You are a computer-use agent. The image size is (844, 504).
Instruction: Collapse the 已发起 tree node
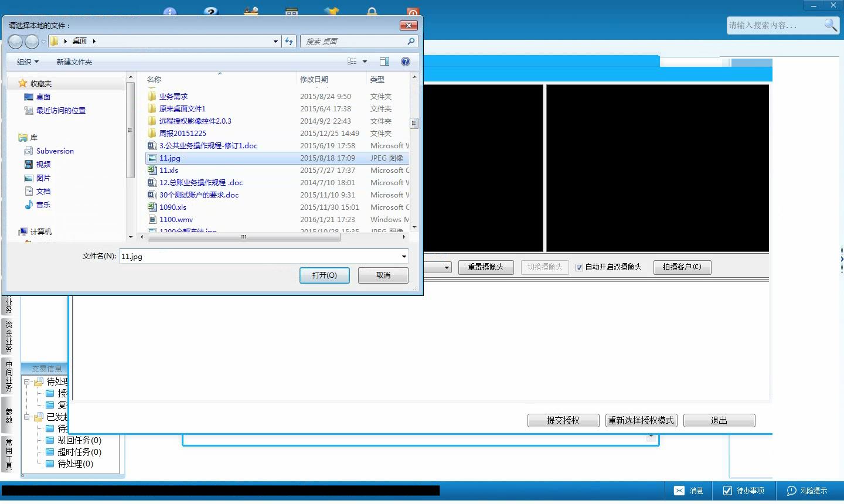coord(27,417)
